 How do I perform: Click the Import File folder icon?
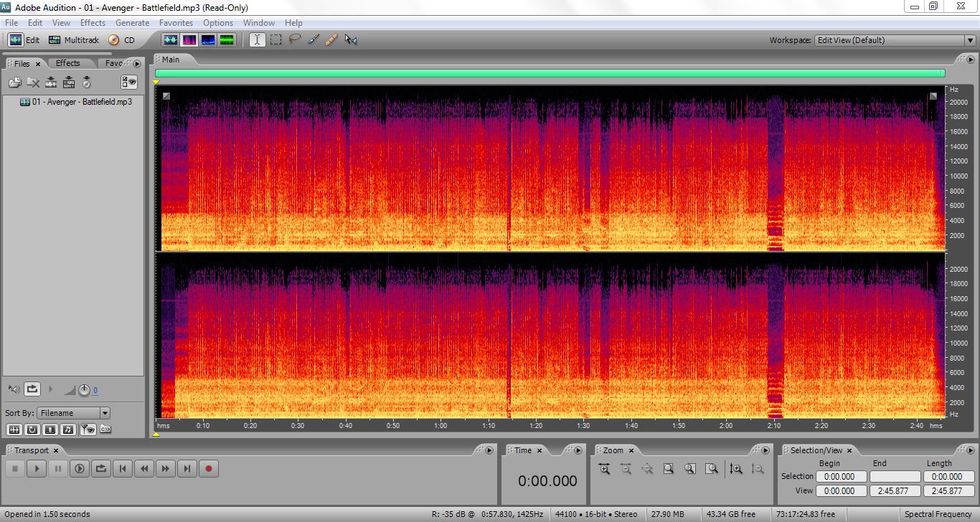[15, 82]
